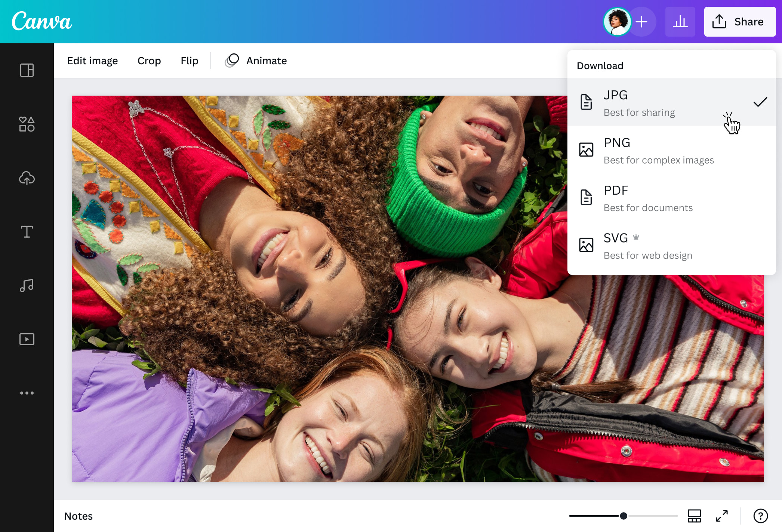
Task: Expand more sidebar tools with ellipsis
Action: click(27, 393)
